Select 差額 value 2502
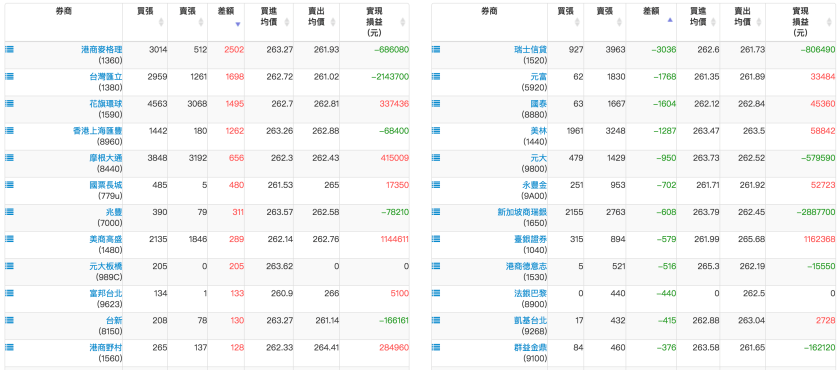The height and width of the screenshot is (370, 839). point(234,49)
